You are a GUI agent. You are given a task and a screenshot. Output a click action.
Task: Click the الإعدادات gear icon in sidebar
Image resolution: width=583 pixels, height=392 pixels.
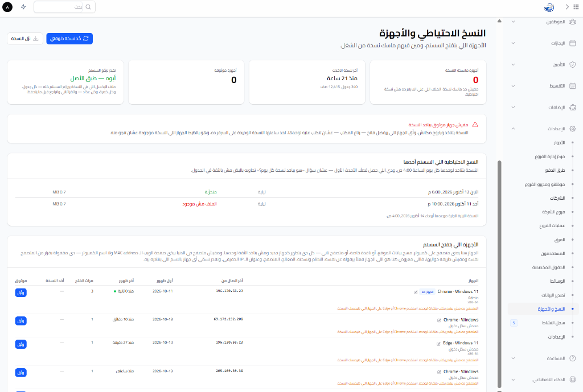point(573,129)
